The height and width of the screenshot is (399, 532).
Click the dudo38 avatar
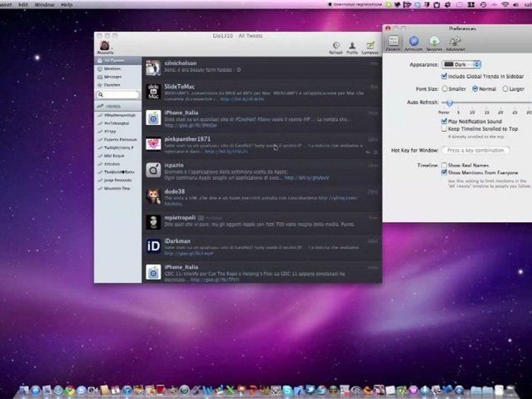click(x=154, y=196)
